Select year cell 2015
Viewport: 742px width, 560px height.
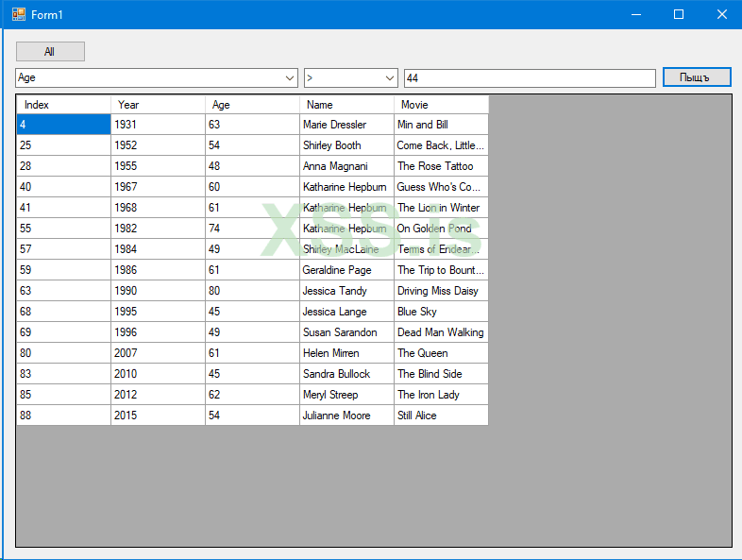pos(158,416)
